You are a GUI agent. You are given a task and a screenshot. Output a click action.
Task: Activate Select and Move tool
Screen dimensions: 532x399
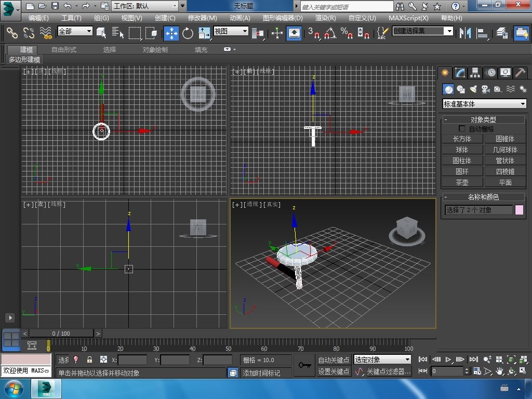click(x=171, y=33)
